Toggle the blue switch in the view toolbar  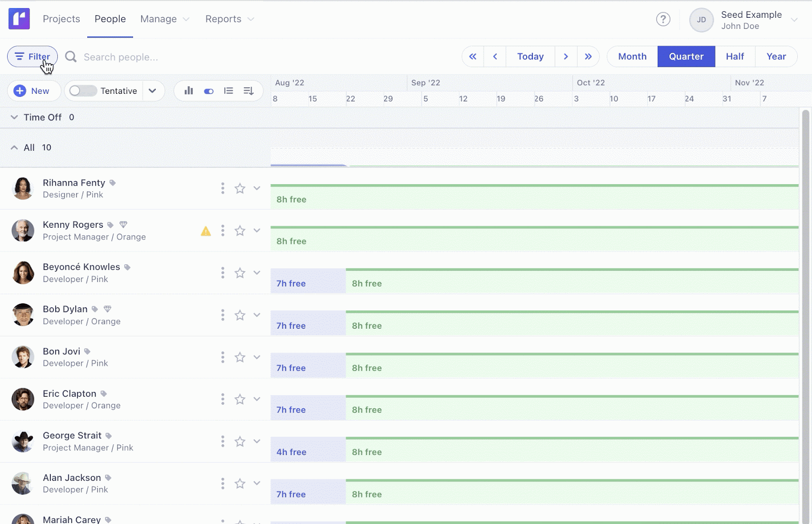click(x=209, y=90)
